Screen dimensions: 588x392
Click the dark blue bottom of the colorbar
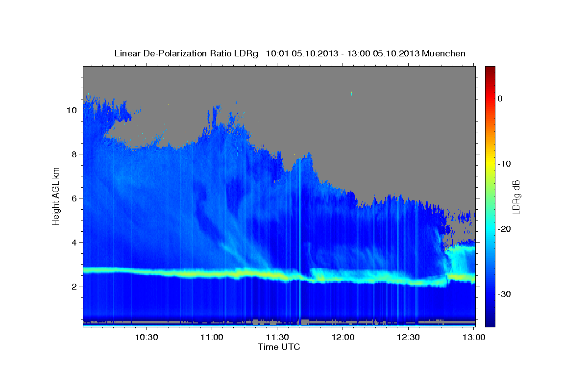(x=490, y=321)
